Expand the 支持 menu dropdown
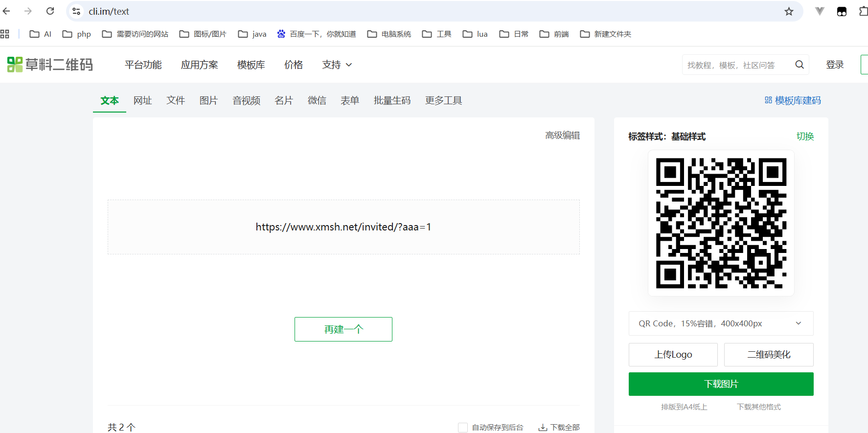The height and width of the screenshot is (433, 868). 337,65
